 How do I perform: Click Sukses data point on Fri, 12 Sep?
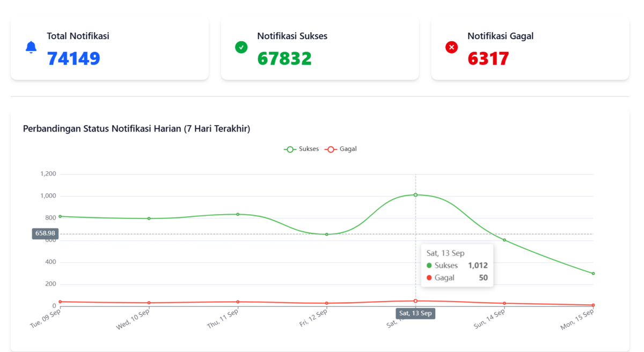point(326,234)
